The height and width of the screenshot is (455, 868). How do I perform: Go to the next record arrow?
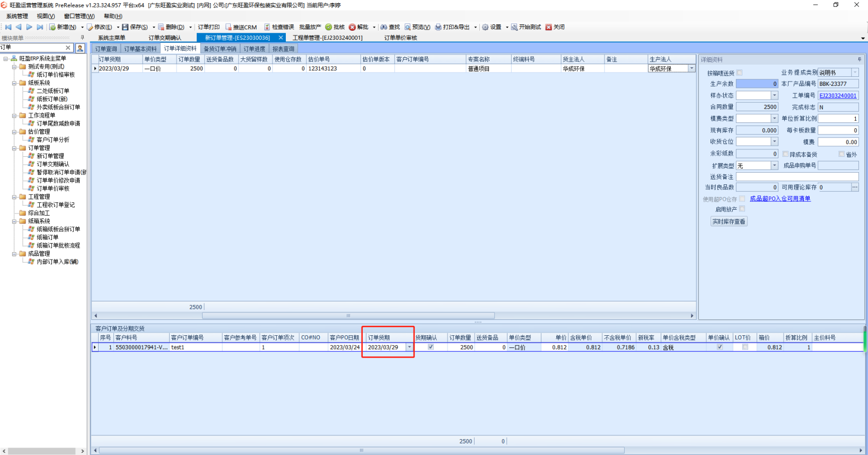pos(29,27)
